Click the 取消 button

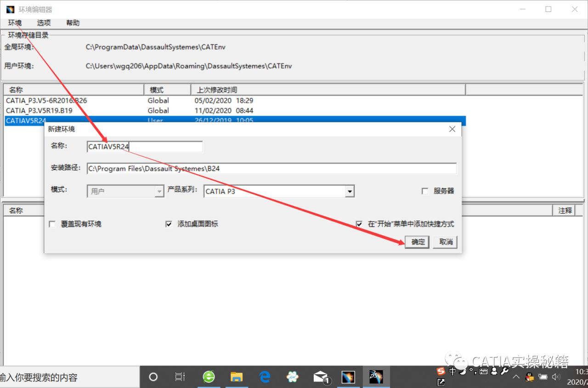445,242
